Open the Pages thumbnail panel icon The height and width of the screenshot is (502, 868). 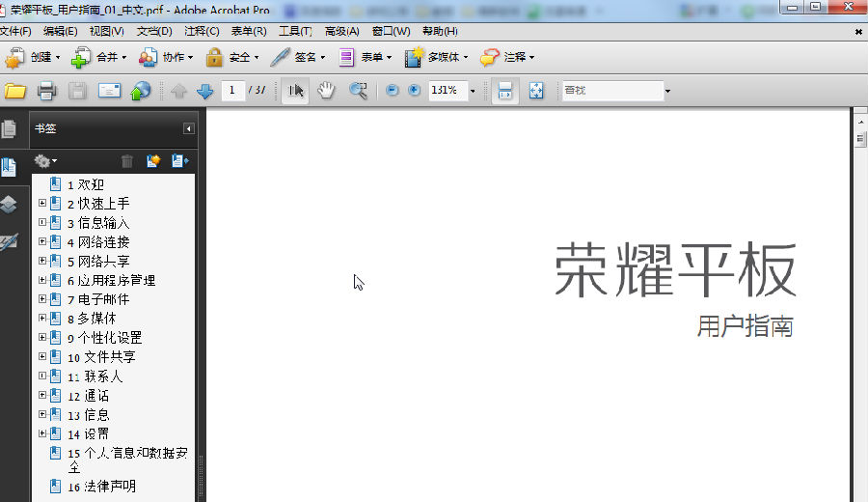(9, 129)
